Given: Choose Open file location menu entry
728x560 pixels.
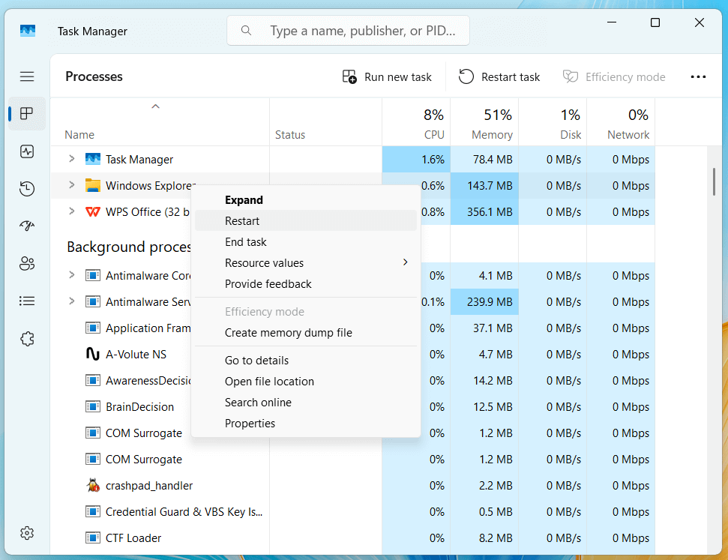Looking at the screenshot, I should click(x=269, y=382).
